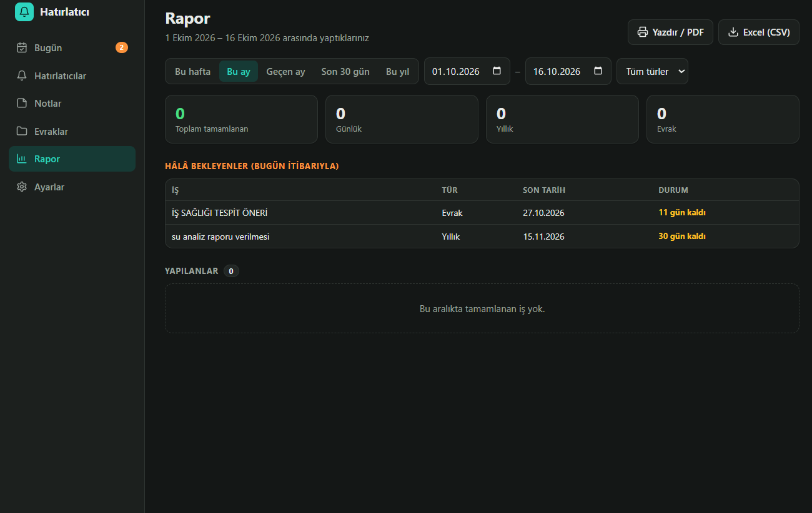This screenshot has height=513, width=812.
Task: Click the date 27.10.2026 cell
Action: 543,213
